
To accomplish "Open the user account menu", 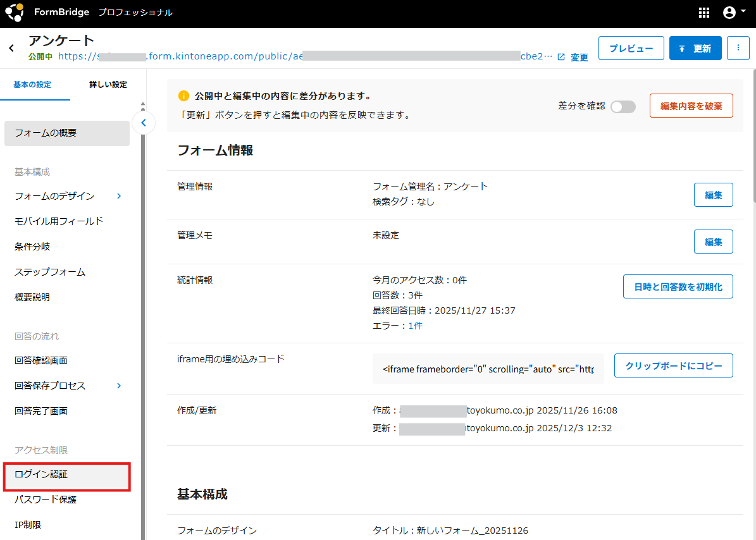I will [732, 13].
